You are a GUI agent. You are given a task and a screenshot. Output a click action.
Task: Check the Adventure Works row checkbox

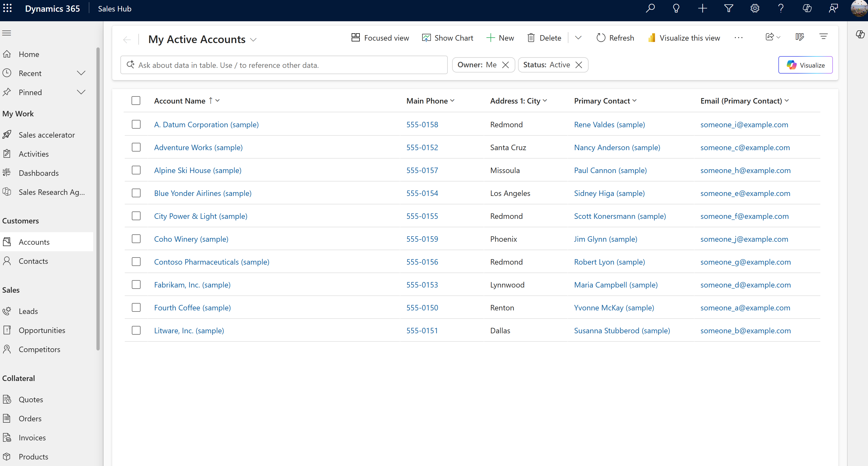point(136,147)
